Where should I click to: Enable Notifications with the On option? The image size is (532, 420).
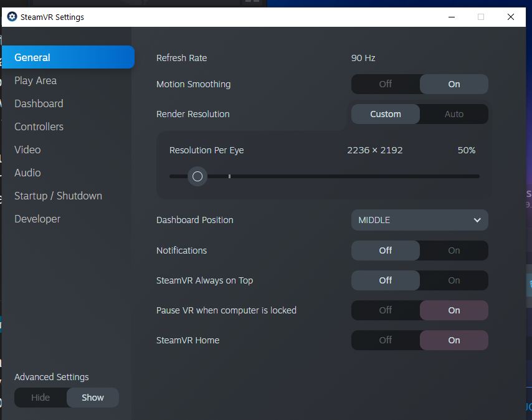(x=454, y=251)
